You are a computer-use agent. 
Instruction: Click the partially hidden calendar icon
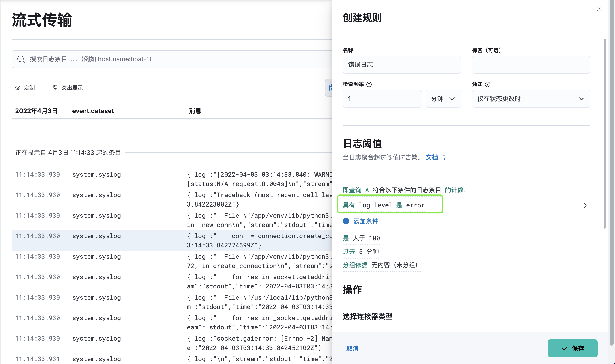(x=330, y=88)
